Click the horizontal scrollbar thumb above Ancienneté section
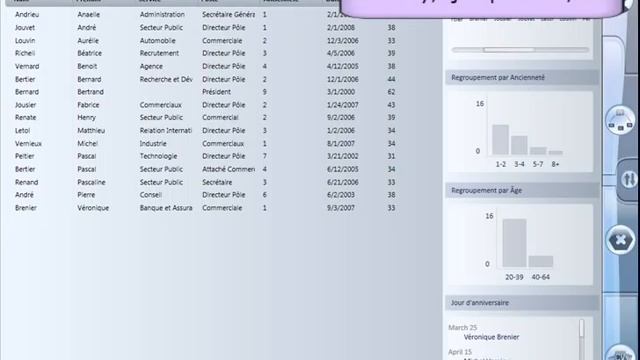 509,50
